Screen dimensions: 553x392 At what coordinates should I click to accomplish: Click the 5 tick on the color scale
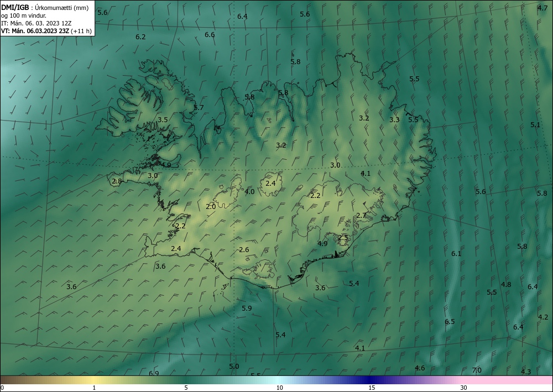coord(186,388)
